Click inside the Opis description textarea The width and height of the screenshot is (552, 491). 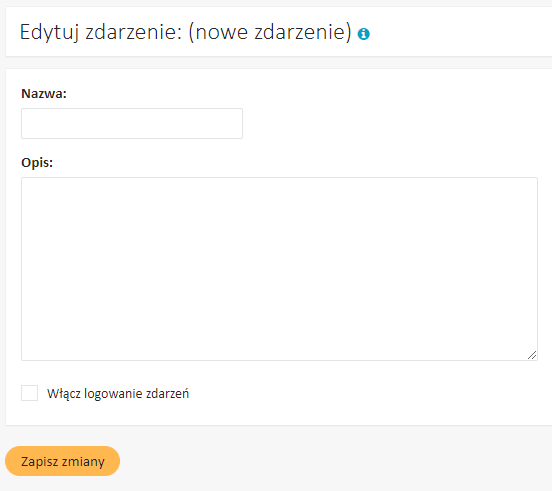(279, 269)
